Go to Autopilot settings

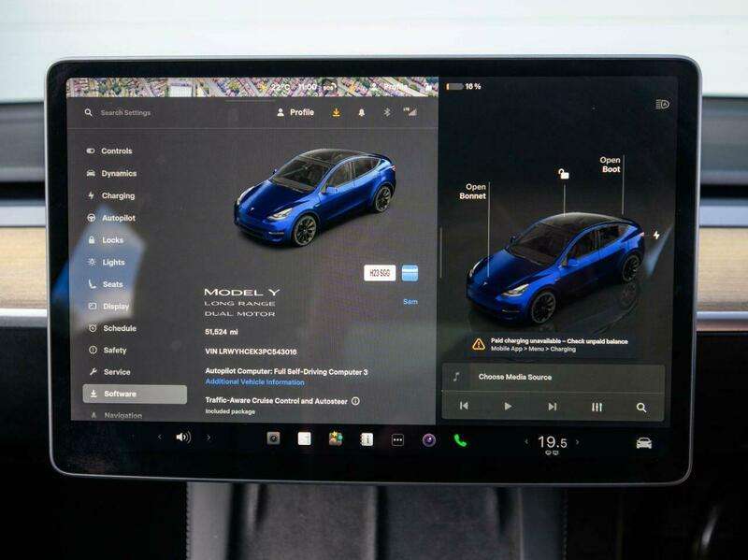(x=111, y=218)
